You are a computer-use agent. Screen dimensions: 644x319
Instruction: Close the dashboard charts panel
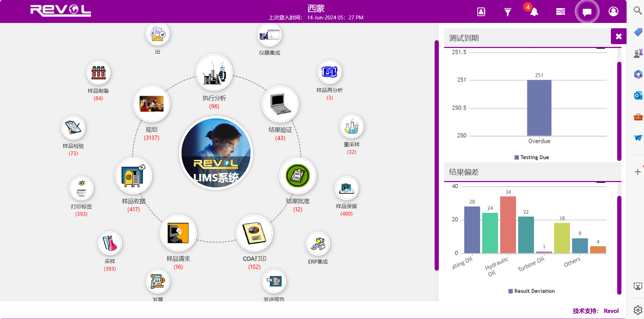coord(619,36)
